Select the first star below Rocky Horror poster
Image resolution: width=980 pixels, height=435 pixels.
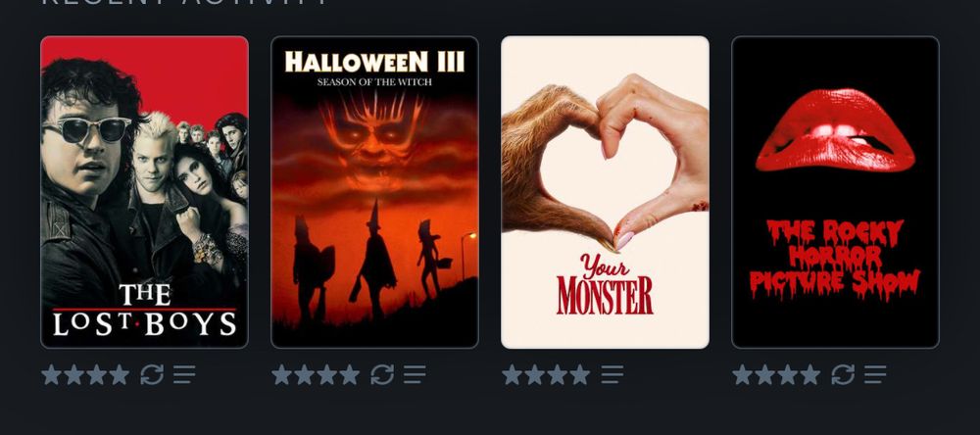point(743,375)
